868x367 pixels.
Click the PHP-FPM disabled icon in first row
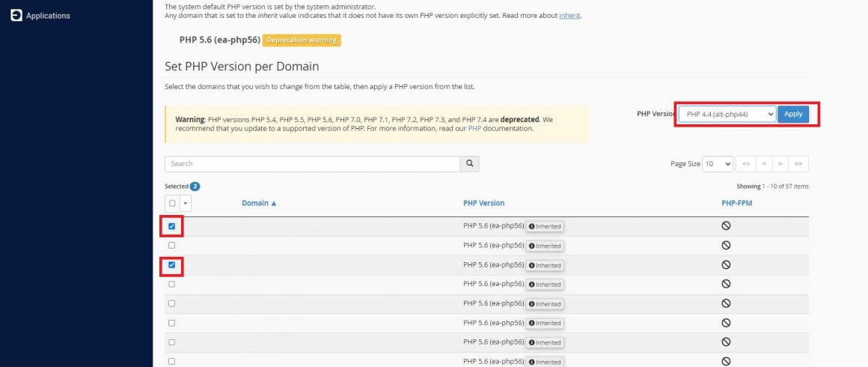click(x=727, y=225)
